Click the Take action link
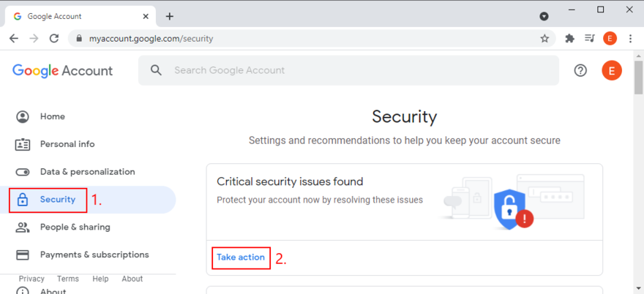 point(241,257)
